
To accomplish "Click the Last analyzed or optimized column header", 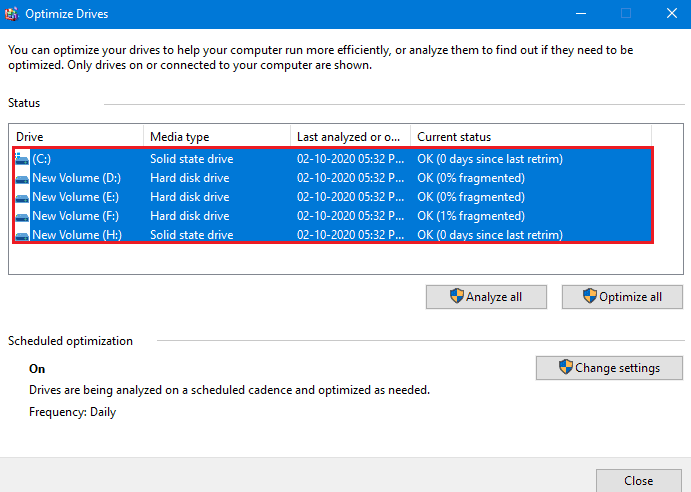I will pos(350,137).
